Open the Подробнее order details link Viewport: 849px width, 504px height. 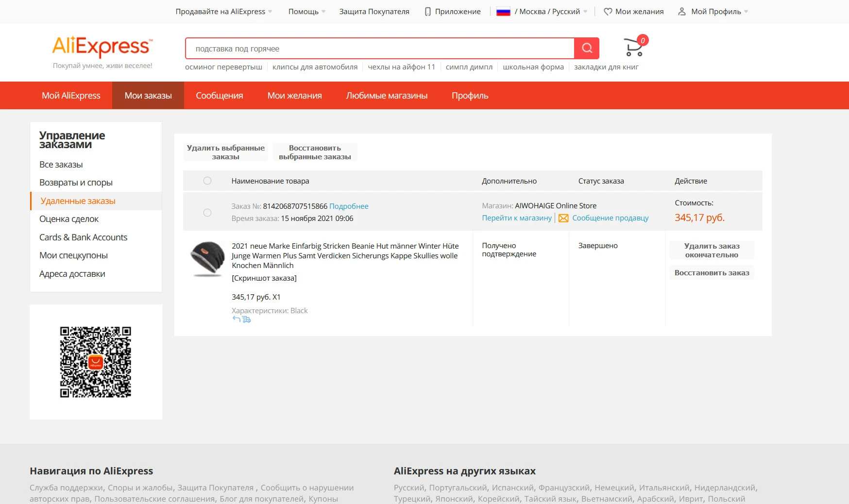[349, 206]
